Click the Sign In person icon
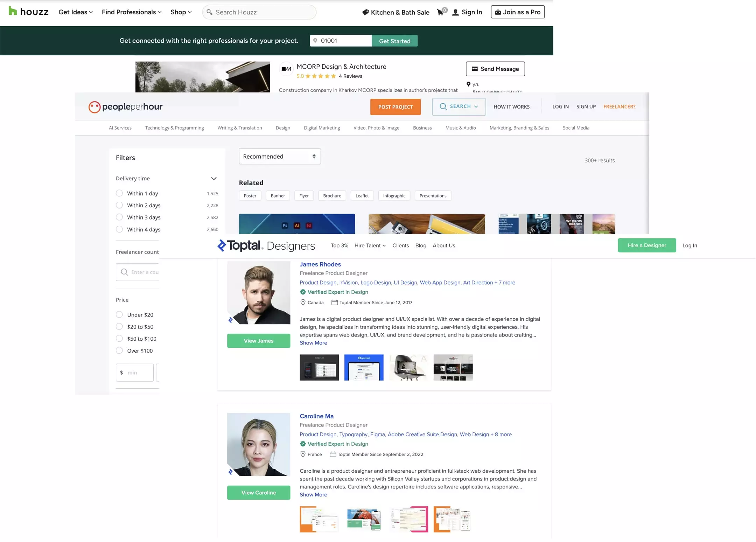756x542 pixels. [455, 12]
